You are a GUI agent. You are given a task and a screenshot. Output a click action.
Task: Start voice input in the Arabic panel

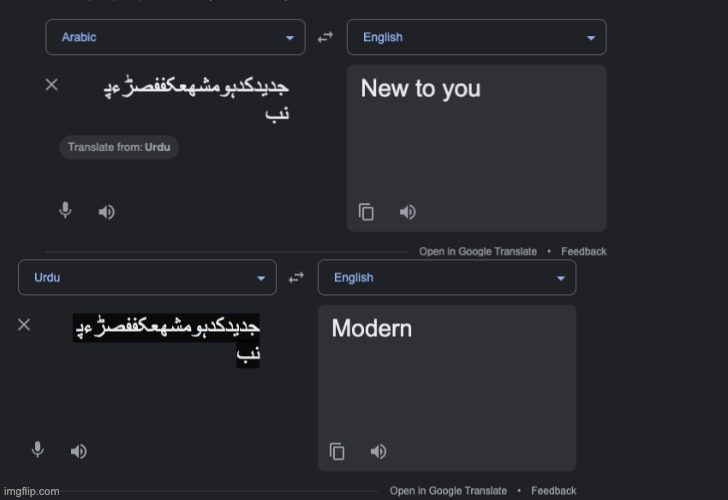pos(65,211)
